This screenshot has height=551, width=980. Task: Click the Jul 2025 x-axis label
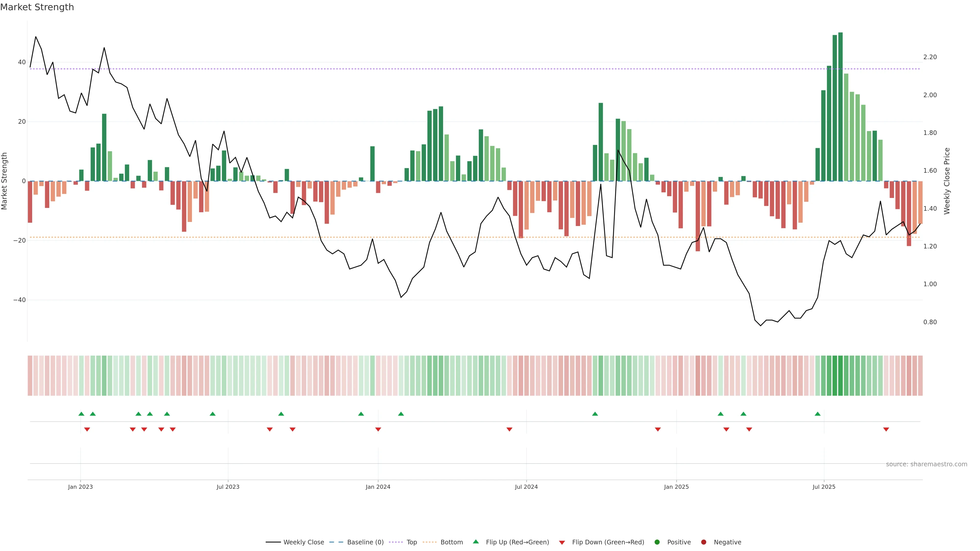tap(824, 487)
